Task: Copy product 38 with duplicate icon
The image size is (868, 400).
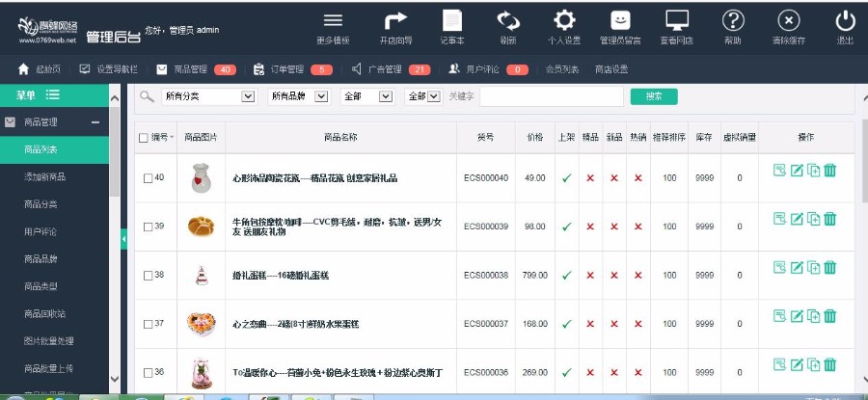Action: (813, 267)
